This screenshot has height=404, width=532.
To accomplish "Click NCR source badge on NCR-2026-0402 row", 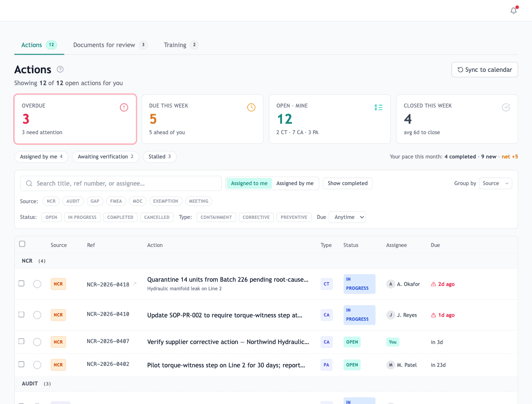I will (x=58, y=365).
